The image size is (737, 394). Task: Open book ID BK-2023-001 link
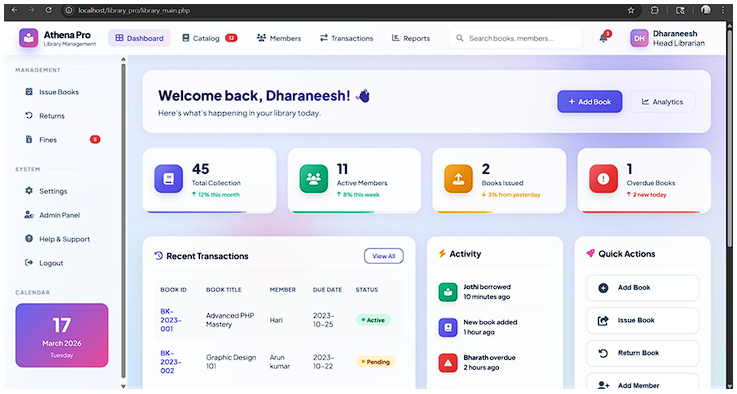coord(171,320)
